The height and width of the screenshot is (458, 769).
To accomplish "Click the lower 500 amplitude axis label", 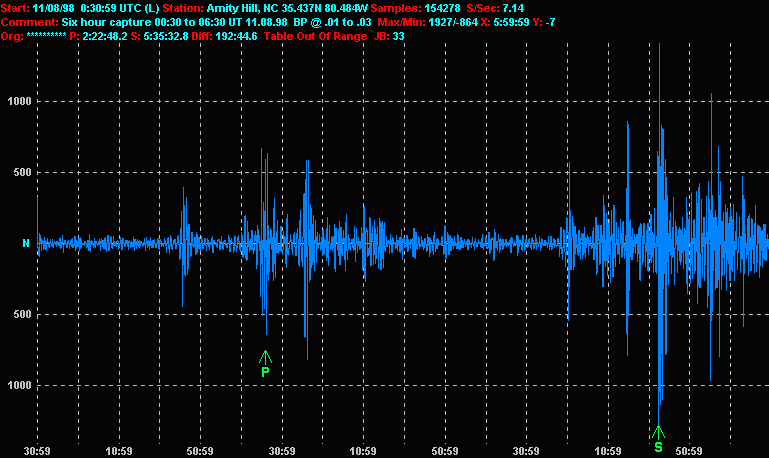I will click(22, 314).
